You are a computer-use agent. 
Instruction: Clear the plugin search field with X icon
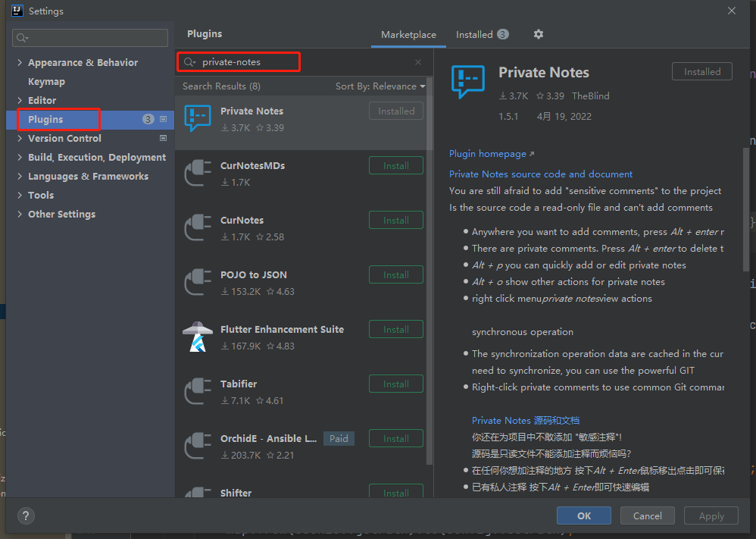418,62
